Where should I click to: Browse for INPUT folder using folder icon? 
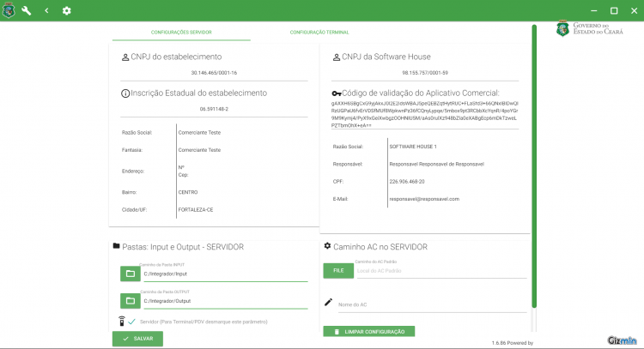(131, 274)
